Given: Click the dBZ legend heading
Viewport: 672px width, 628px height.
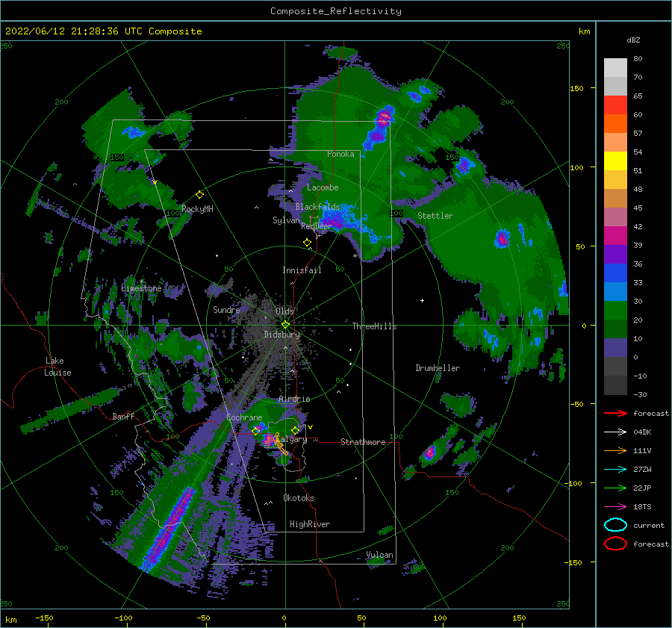Looking at the screenshot, I should (x=633, y=40).
